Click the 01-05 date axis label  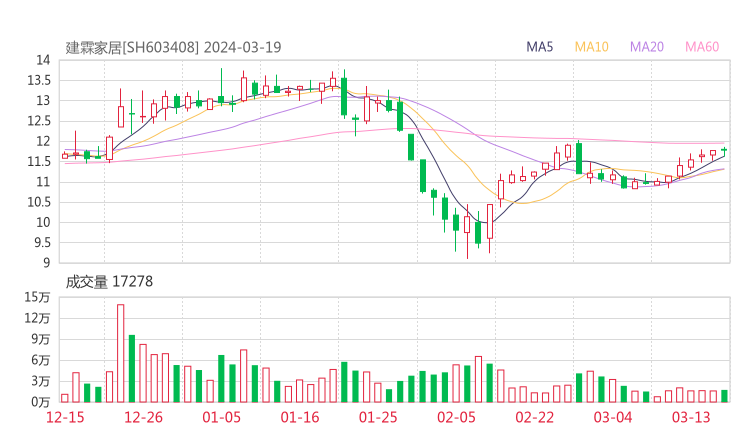point(221,417)
